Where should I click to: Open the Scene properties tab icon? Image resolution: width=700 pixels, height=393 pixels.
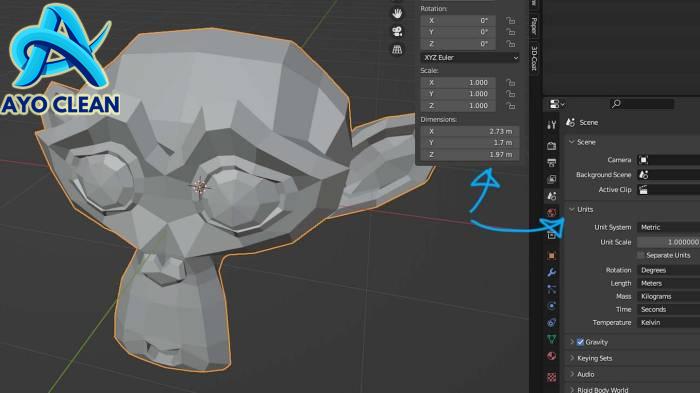552,196
